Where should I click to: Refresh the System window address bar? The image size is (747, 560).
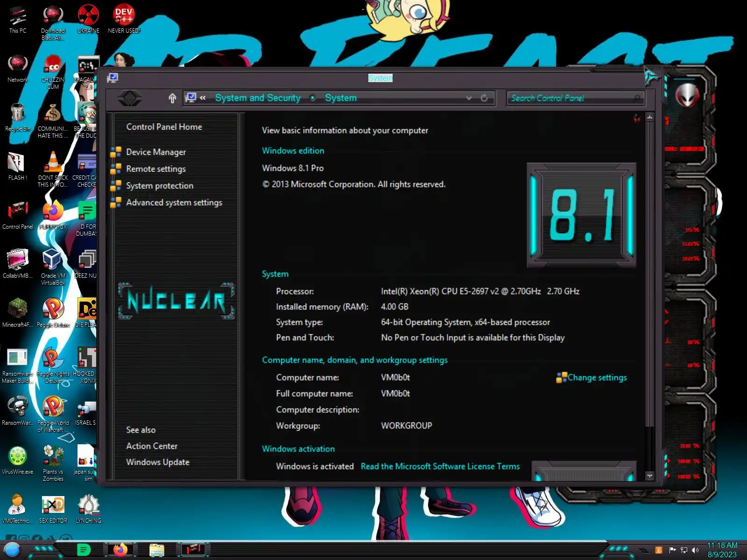pos(484,98)
